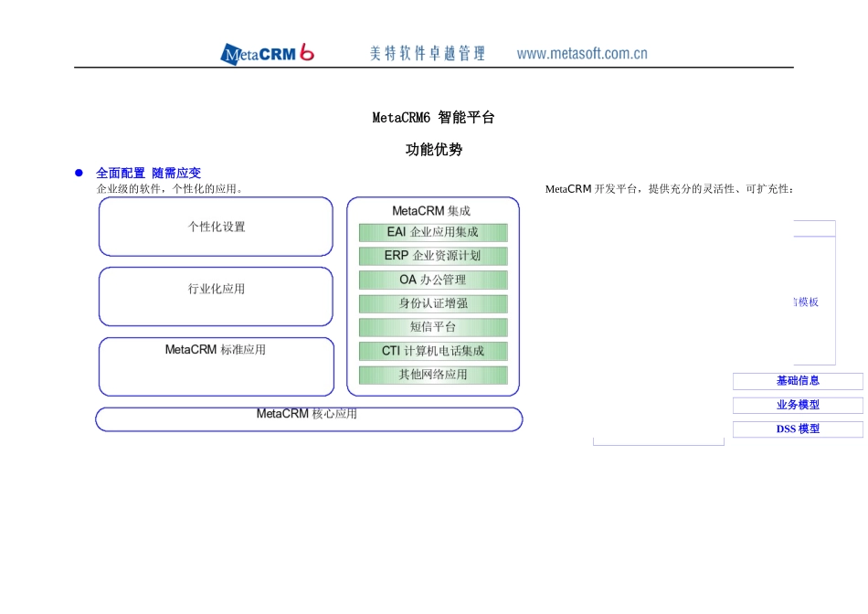
Task: Click the blue bullet before 全面配置
Action: [79, 174]
